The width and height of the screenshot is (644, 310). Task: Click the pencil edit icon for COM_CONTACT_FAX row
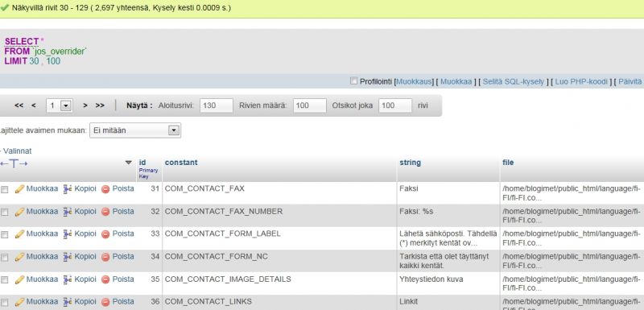(x=19, y=189)
